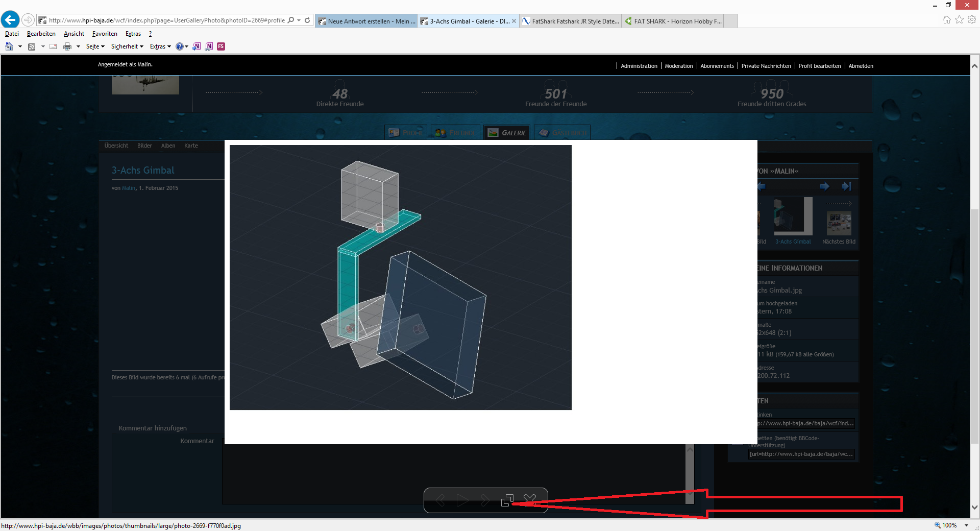This screenshot has height=531, width=980.
Task: Start the lightbox slideshow play button
Action: [x=462, y=500]
